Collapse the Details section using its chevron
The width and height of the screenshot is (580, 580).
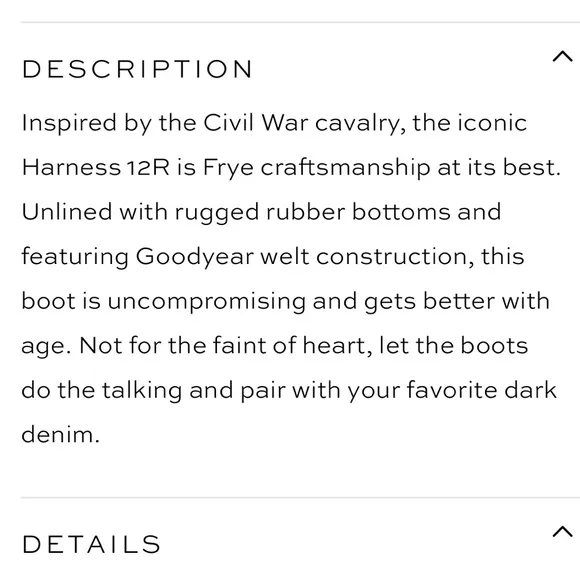[x=562, y=531]
